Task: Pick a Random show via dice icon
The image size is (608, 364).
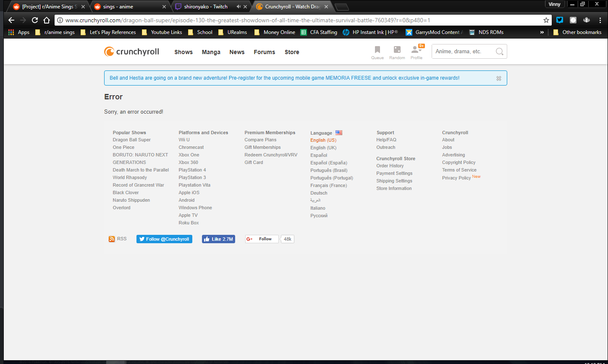Action: (x=397, y=53)
